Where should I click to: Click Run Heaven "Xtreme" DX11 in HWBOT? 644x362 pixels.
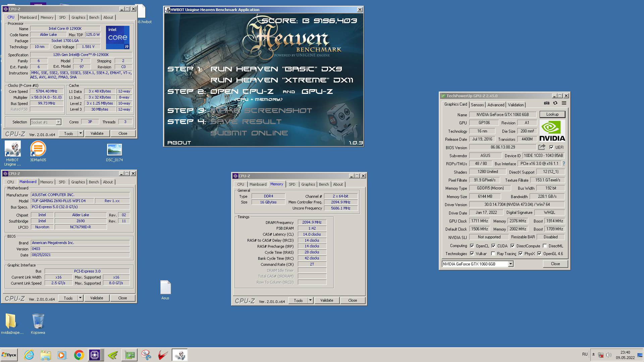tap(282, 80)
